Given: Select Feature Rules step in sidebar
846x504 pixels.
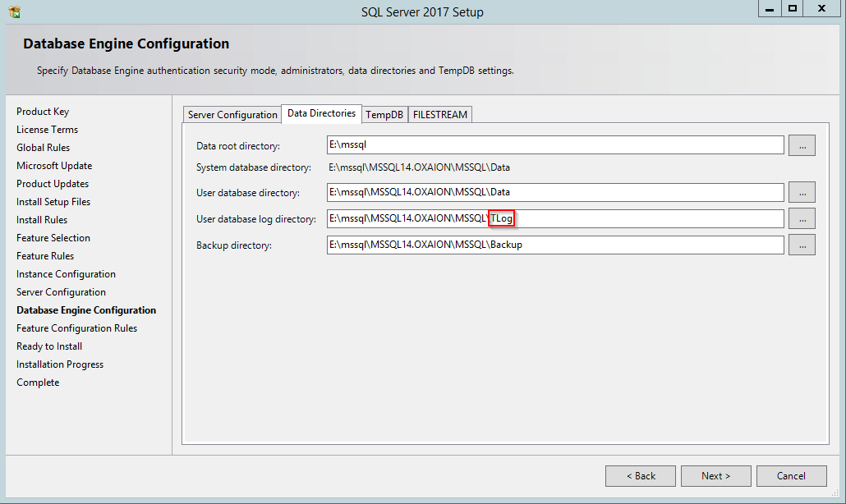Looking at the screenshot, I should click(45, 256).
